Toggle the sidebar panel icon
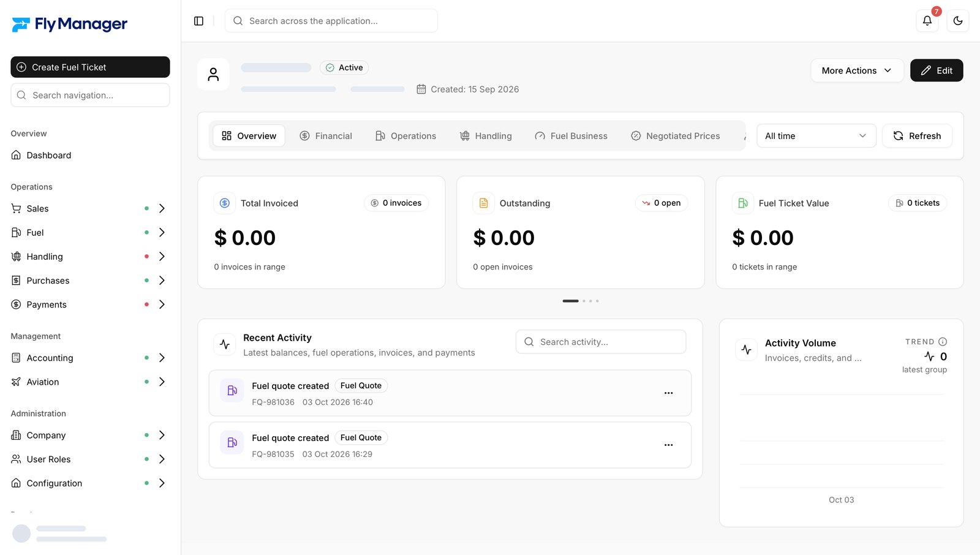The height and width of the screenshot is (555, 980). pyautogui.click(x=198, y=21)
